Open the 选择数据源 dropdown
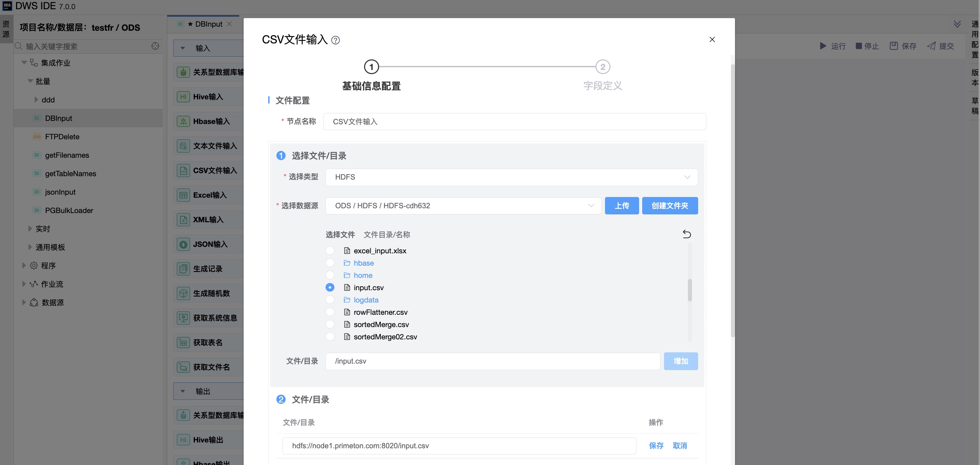980x465 pixels. click(463, 206)
